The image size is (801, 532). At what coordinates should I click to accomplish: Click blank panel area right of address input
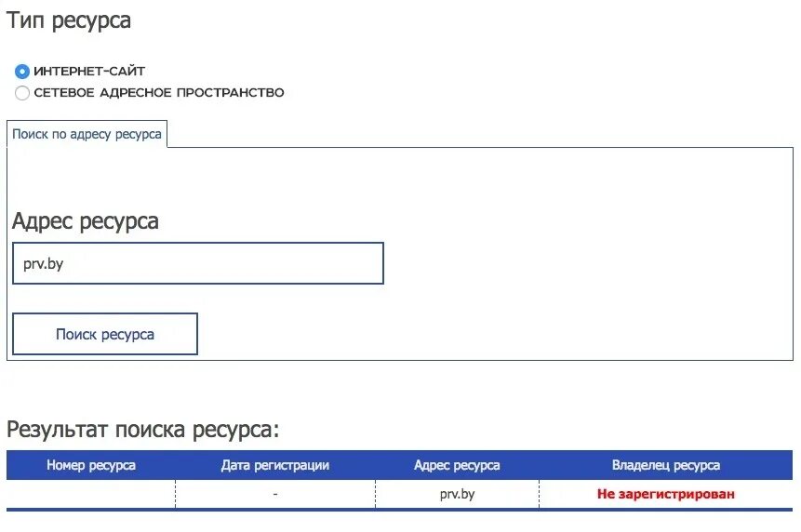click(587, 263)
